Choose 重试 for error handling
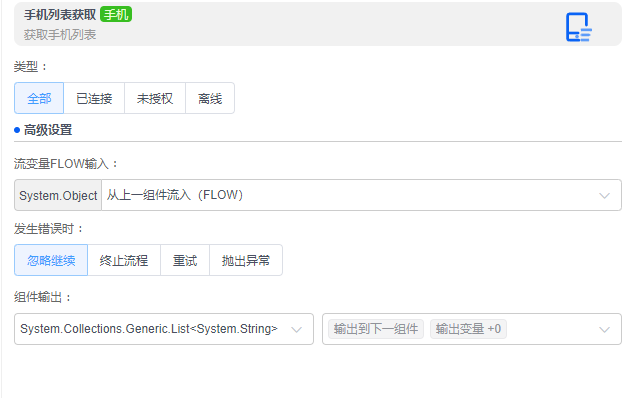 (x=185, y=260)
